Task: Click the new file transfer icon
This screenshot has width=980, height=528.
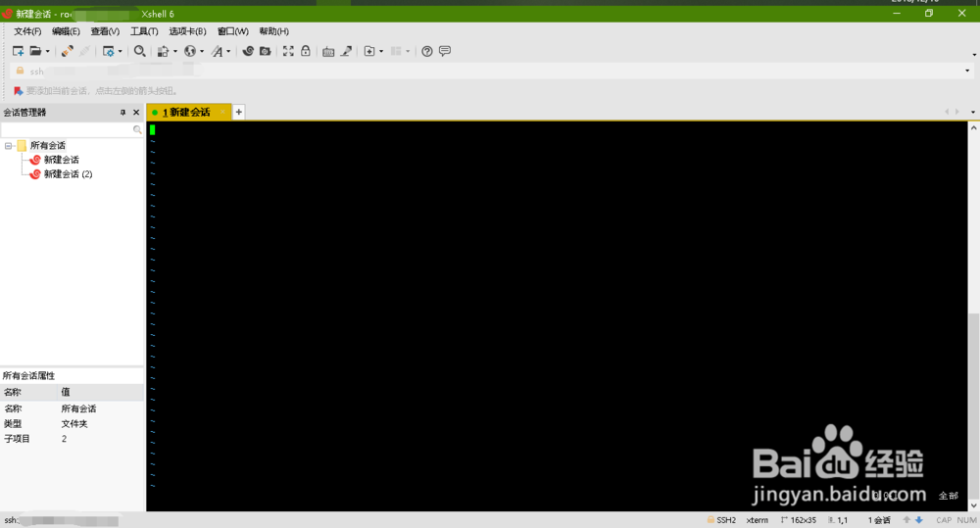Action: (369, 51)
